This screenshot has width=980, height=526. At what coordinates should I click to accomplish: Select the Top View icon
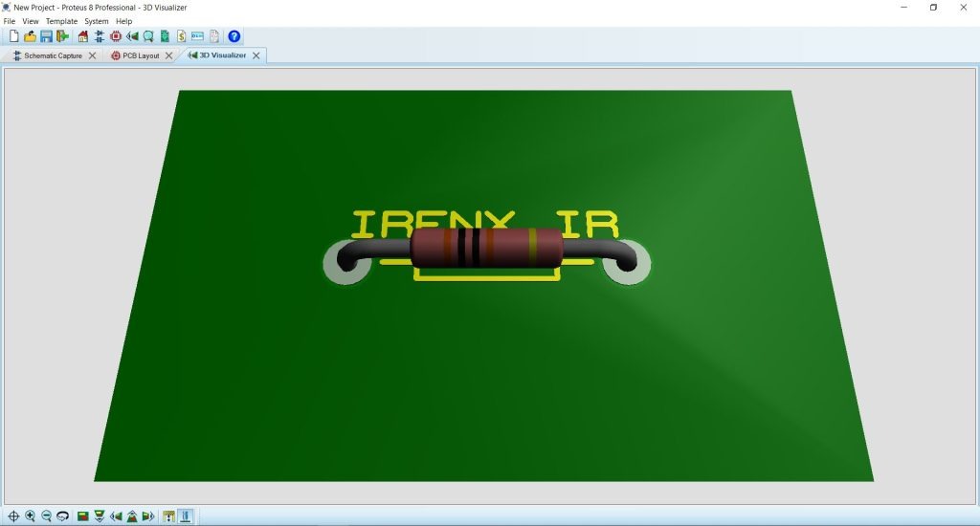coord(83,516)
